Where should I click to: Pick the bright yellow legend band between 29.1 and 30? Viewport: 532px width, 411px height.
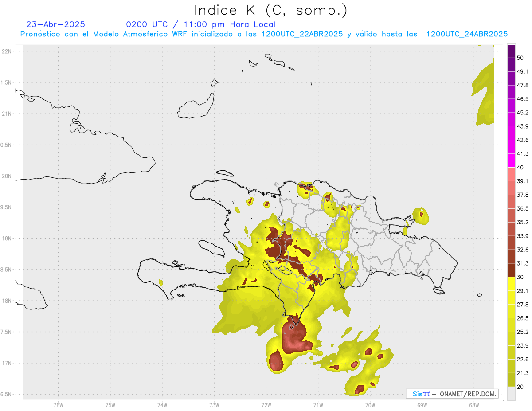tap(511, 284)
